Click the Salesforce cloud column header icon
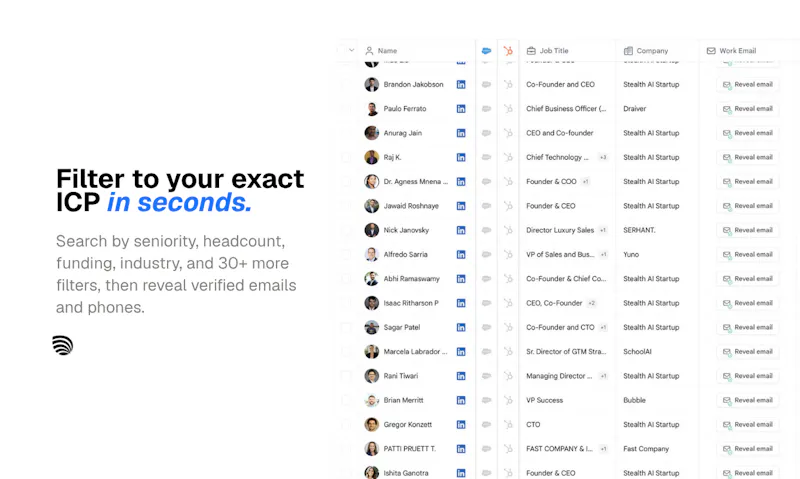The width and height of the screenshot is (800, 479). pyautogui.click(x=486, y=51)
